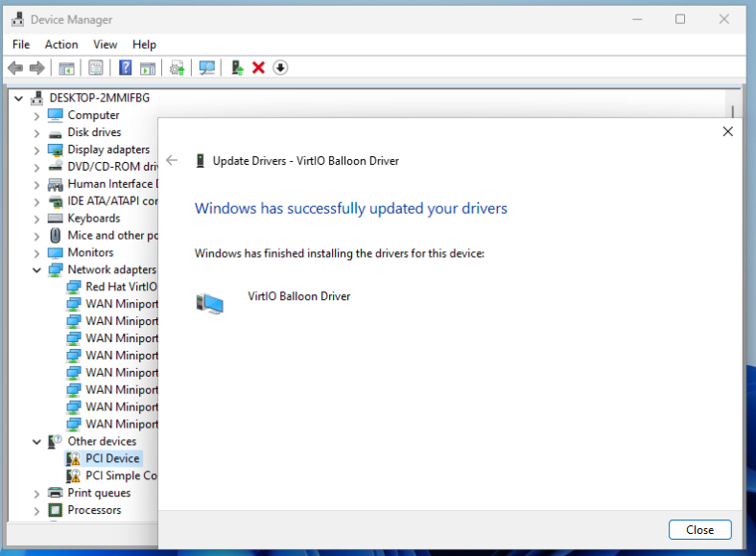Collapse the Other devices category
Image resolution: width=756 pixels, height=556 pixels.
tap(36, 442)
